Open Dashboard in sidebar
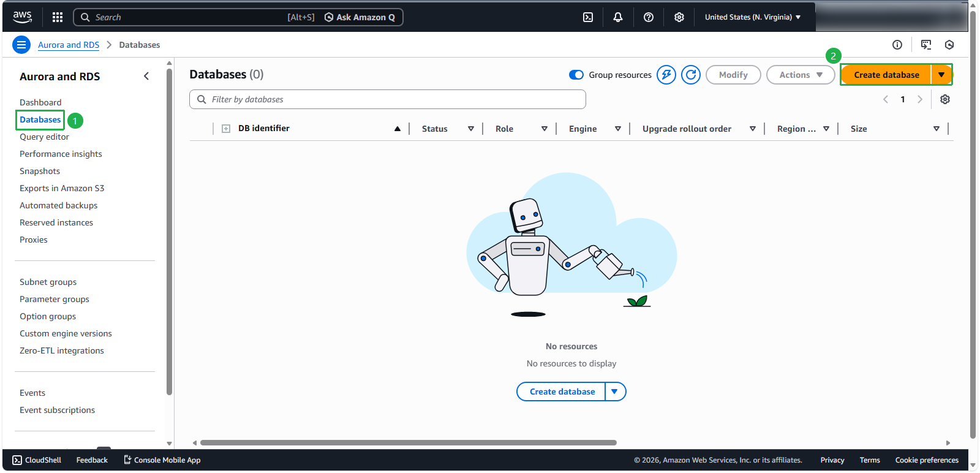 coord(40,102)
